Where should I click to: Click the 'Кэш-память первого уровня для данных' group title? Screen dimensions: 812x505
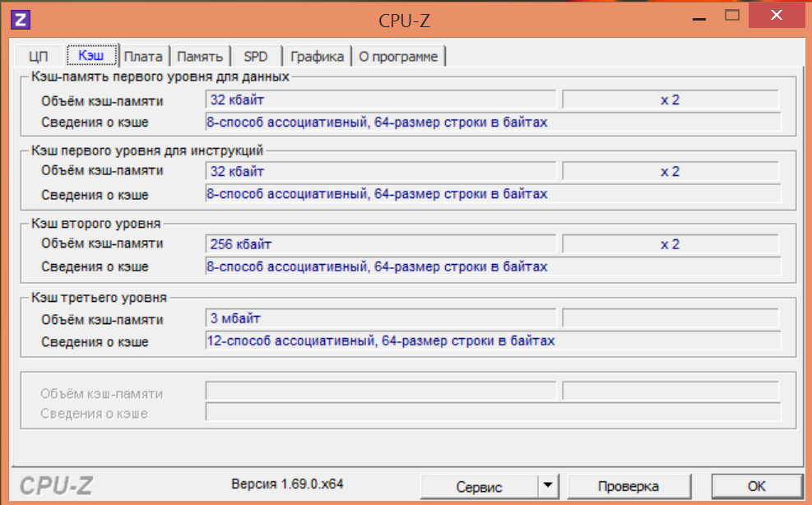click(160, 76)
